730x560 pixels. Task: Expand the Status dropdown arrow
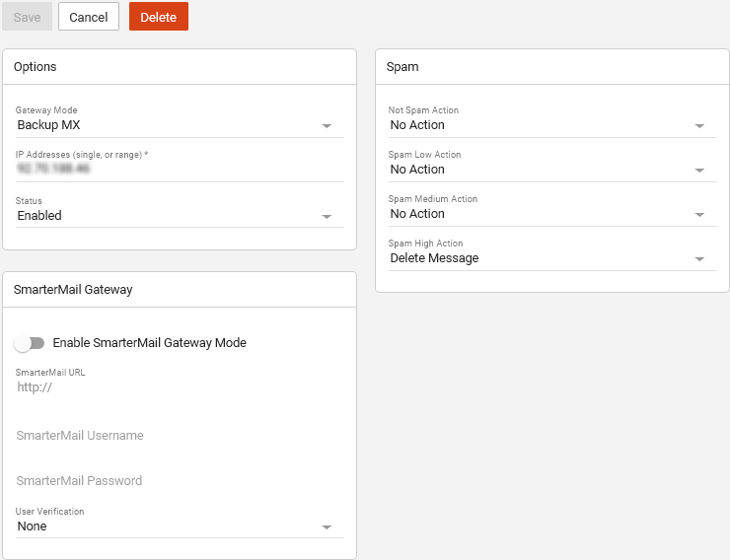coord(328,216)
